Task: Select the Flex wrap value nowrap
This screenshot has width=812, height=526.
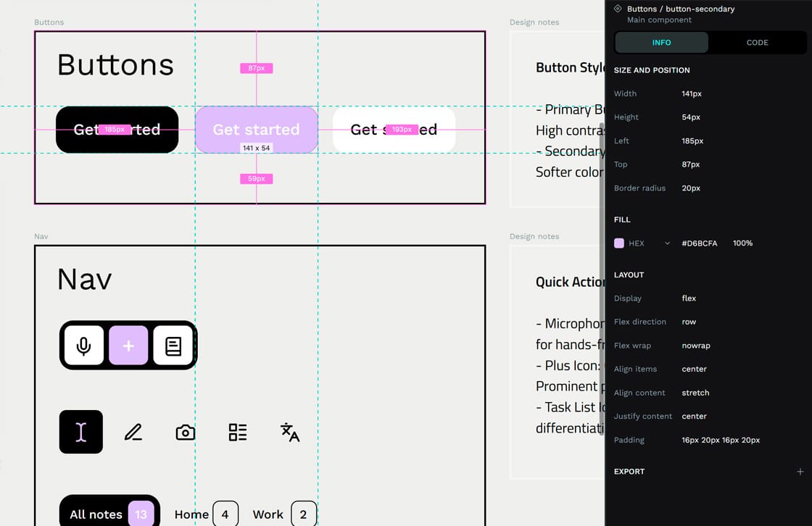Action: point(696,346)
